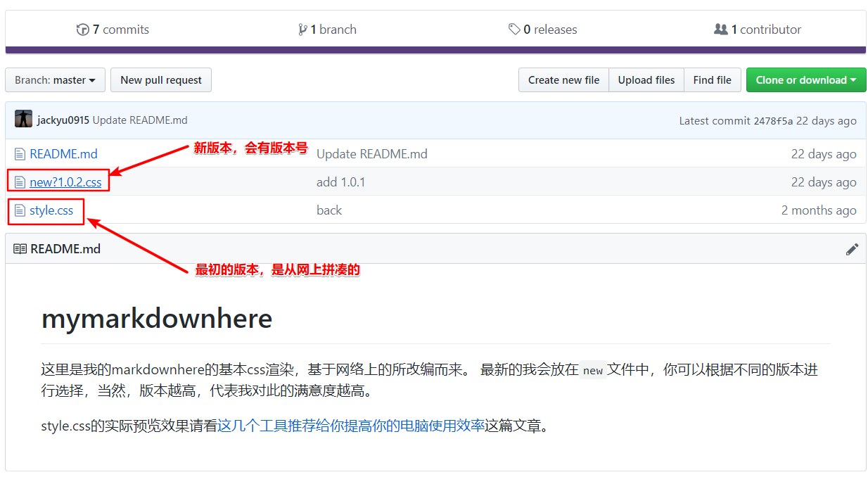Click the blue Chinese article link in README
Viewport: 868px width, 477px height.
[x=351, y=426]
